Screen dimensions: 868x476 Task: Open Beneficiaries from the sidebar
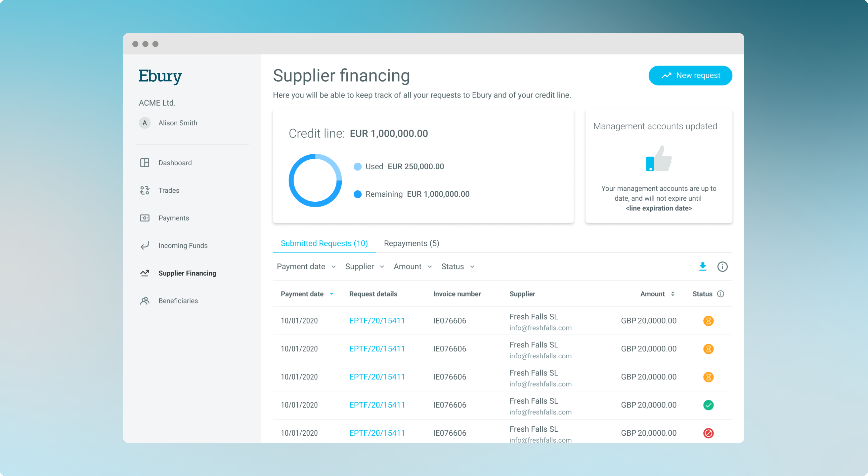[x=178, y=301]
